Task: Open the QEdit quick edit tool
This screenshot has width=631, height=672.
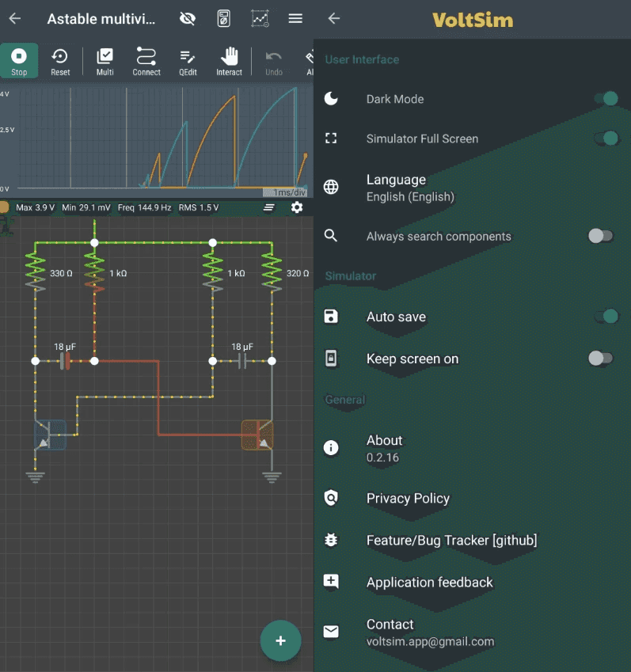Action: tap(188, 62)
